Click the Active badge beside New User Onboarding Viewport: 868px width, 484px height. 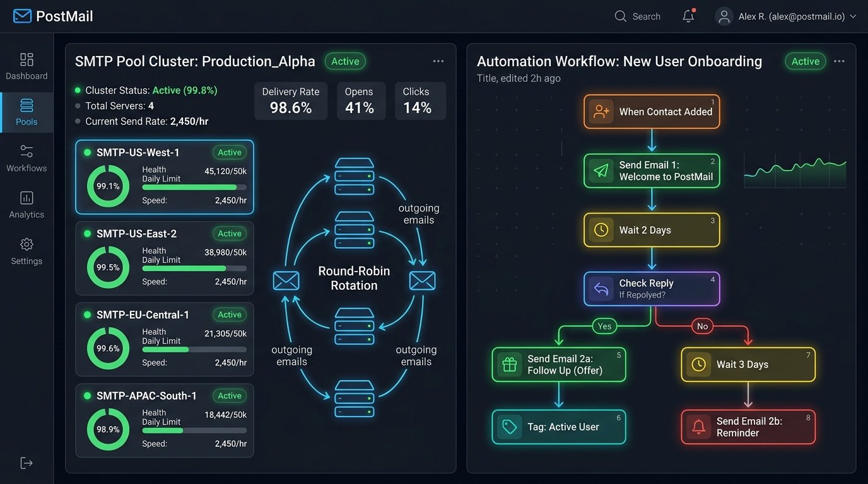click(x=806, y=61)
